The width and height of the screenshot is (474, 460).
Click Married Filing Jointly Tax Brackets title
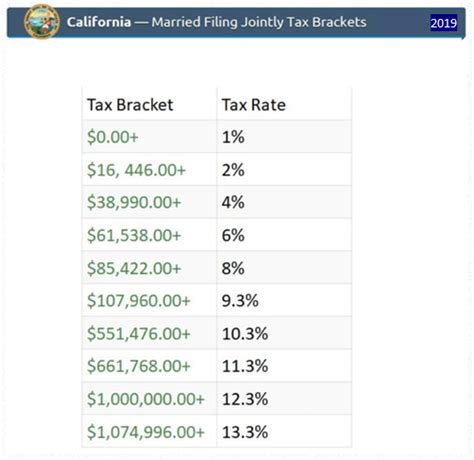(x=259, y=22)
